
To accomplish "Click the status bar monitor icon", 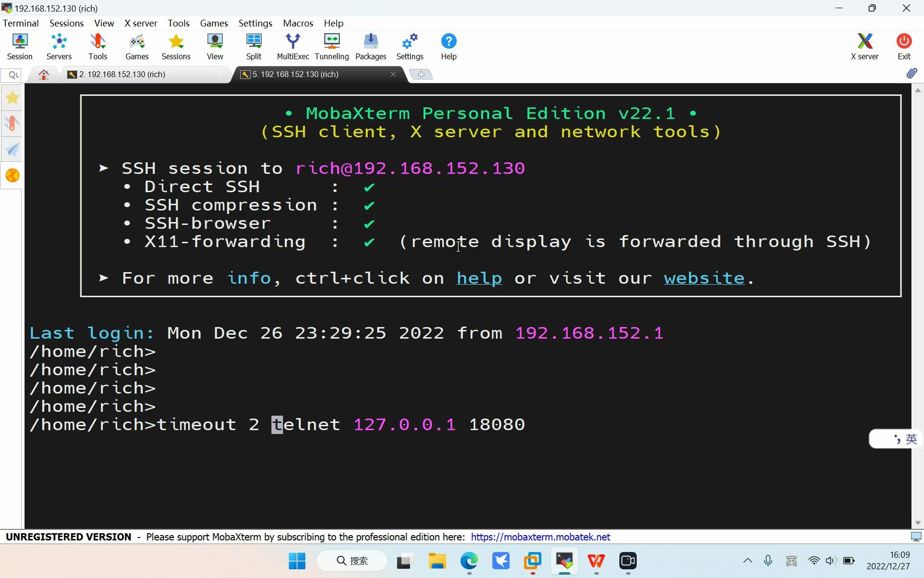I will point(916,537).
